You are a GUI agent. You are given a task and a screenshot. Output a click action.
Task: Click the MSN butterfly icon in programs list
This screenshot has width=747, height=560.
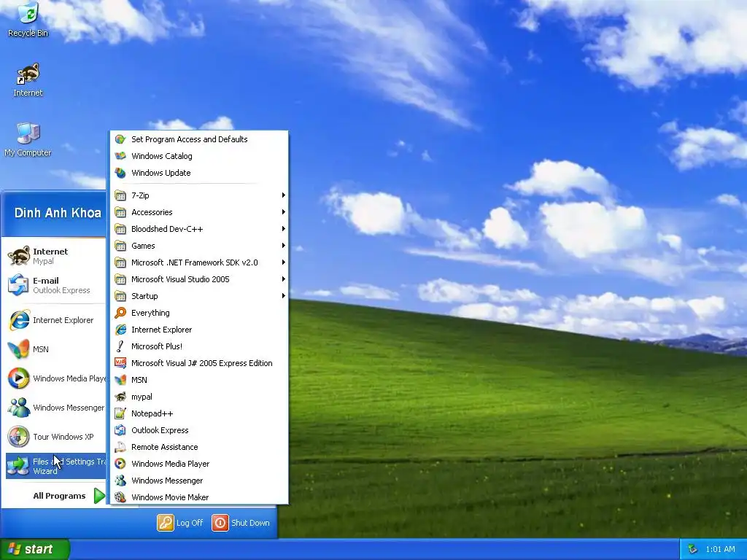pyautogui.click(x=120, y=379)
